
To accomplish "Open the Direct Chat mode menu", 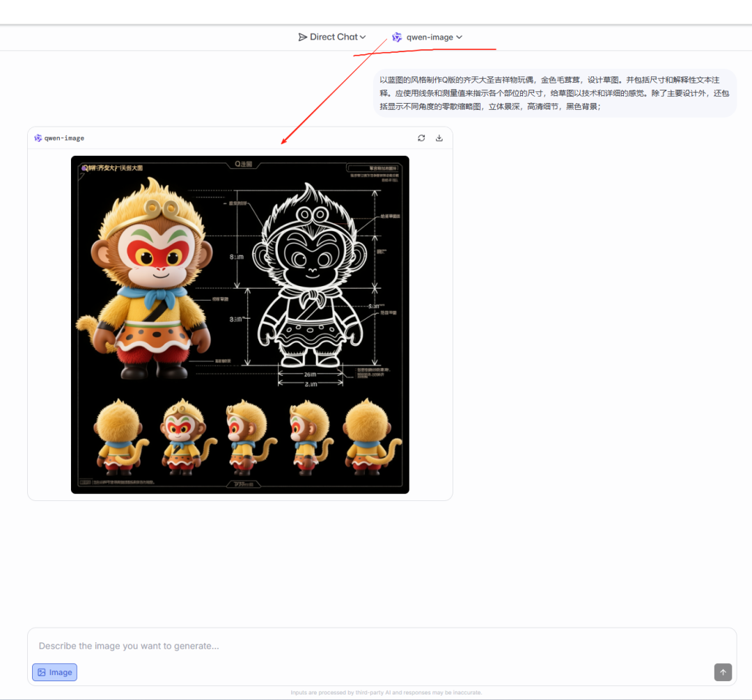I will 333,37.
